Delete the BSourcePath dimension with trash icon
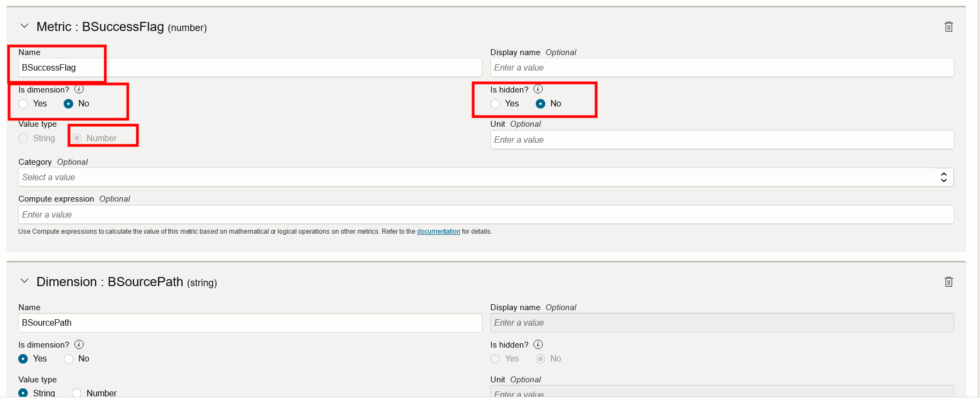 948,282
